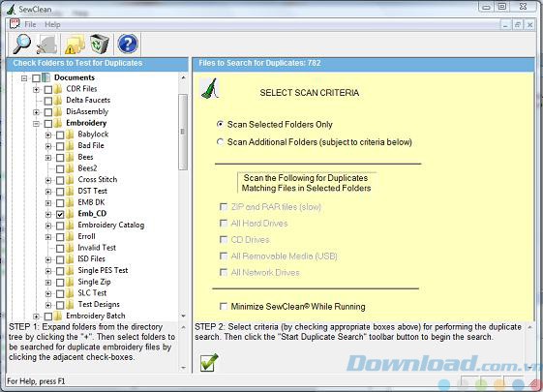Viewport: 543px width, 392px height.
Task: Expand the Embroidery Catalog folder
Action: [x=48, y=226]
